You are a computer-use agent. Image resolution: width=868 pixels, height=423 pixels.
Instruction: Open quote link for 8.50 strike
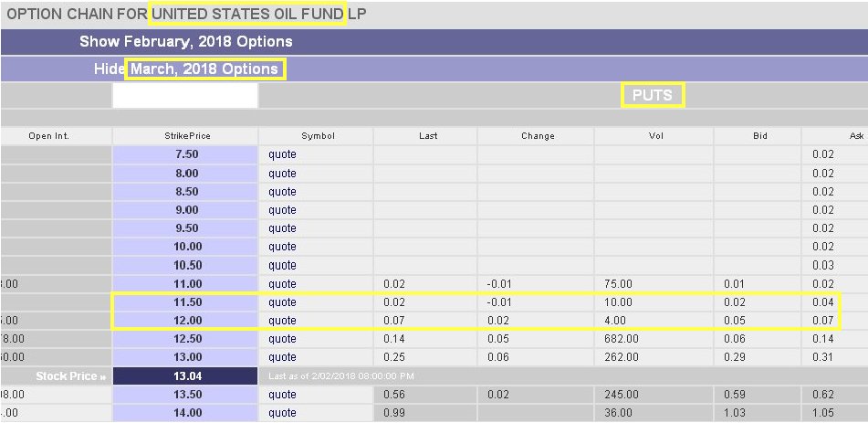[282, 192]
